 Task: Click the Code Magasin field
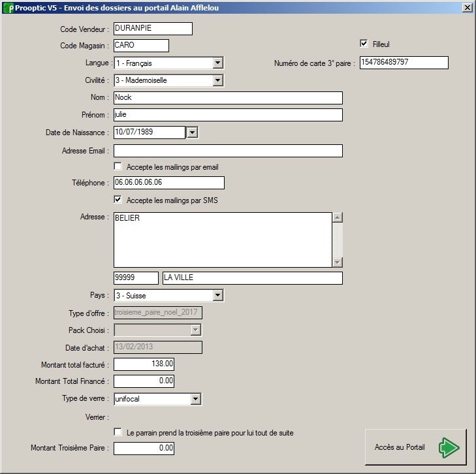pos(141,46)
